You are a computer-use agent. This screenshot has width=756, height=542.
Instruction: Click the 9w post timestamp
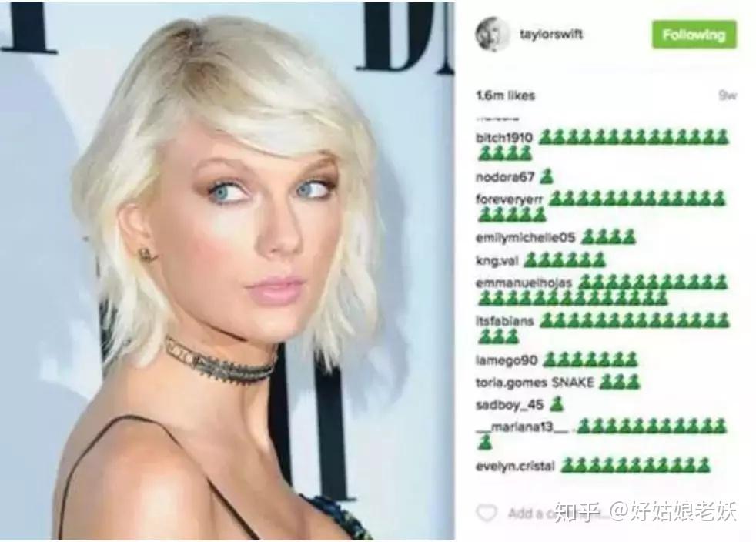click(727, 95)
